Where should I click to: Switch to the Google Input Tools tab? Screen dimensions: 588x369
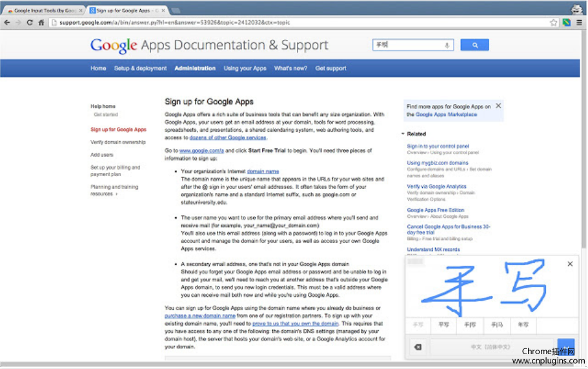coord(45,10)
